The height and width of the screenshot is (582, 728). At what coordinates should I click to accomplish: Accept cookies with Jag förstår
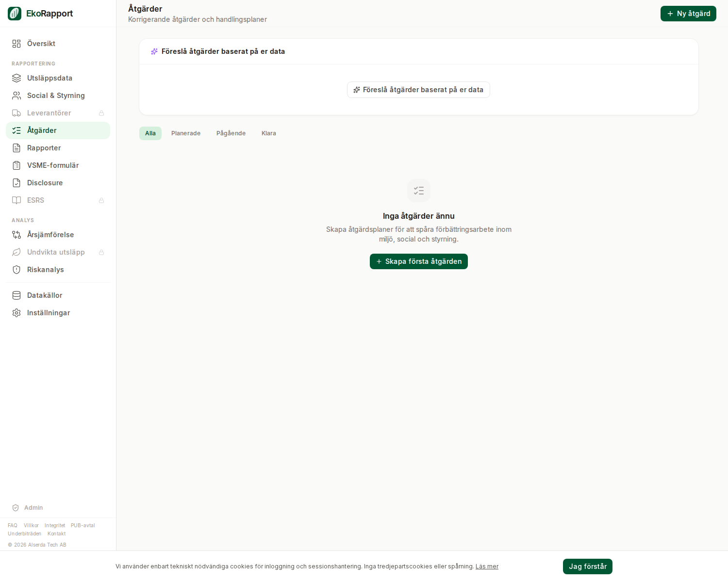click(x=588, y=566)
